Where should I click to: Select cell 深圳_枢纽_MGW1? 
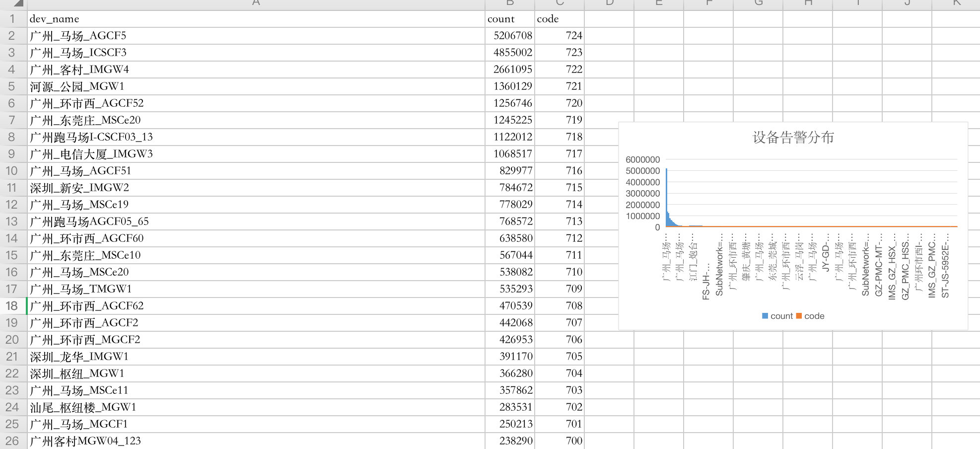256,374
